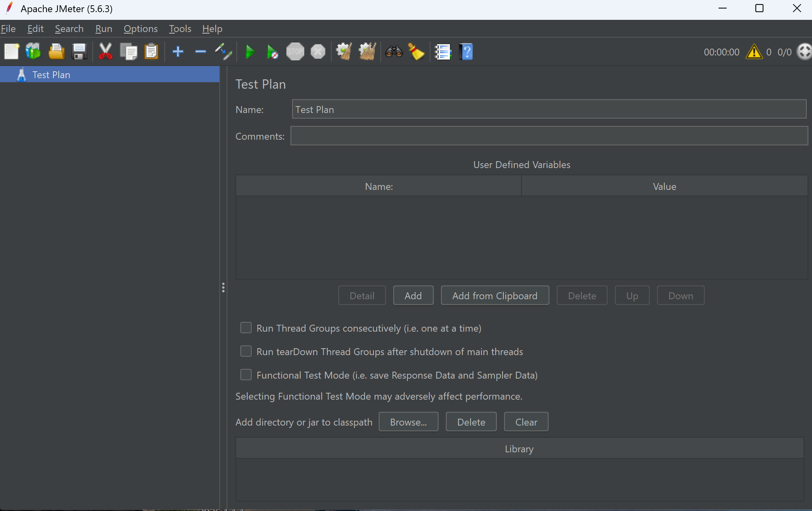The height and width of the screenshot is (511, 812).
Task: Click the Test Plan Name input field
Action: pyautogui.click(x=549, y=109)
